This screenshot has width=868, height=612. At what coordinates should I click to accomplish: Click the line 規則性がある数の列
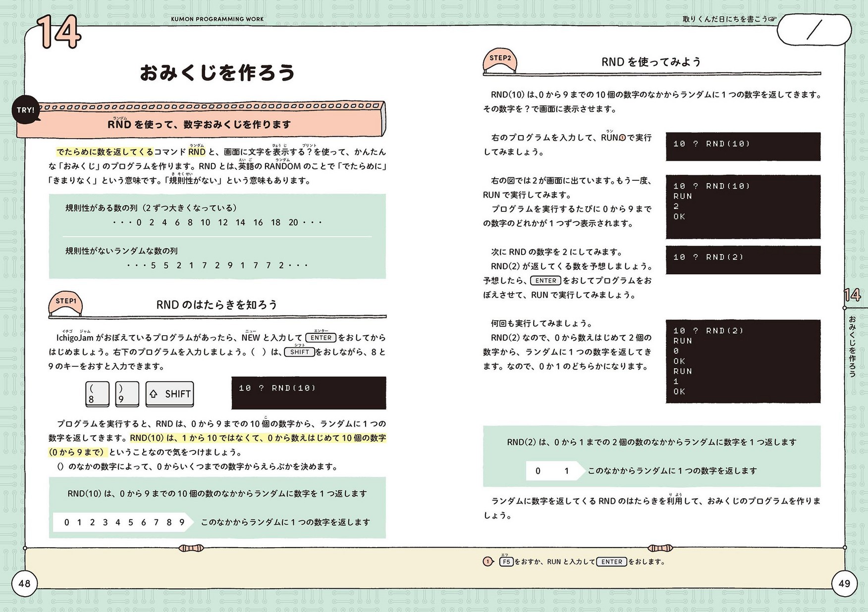point(151,208)
